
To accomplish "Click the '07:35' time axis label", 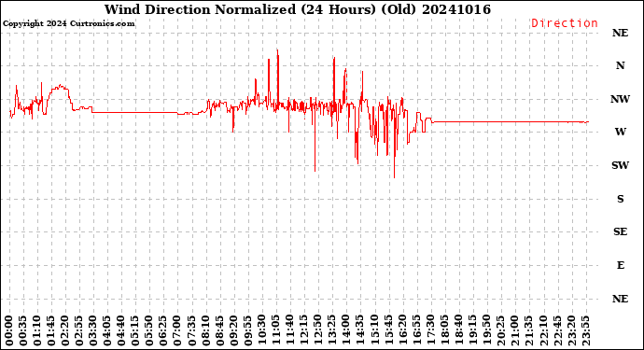I will [192, 330].
